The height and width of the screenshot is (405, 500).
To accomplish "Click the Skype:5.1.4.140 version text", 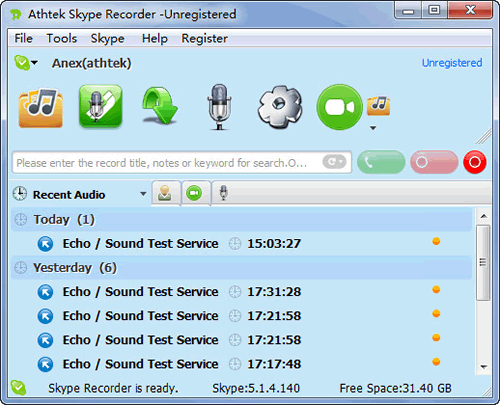I will pyautogui.click(x=256, y=388).
